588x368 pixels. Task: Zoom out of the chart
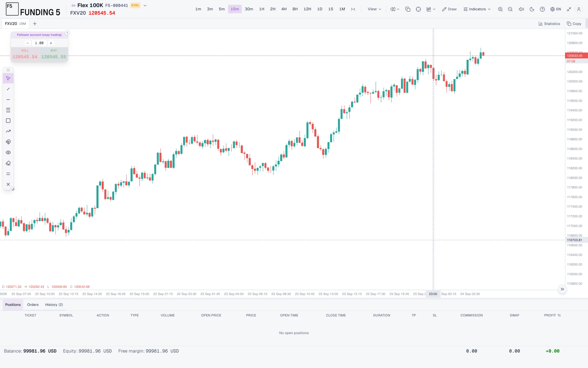[x=510, y=9]
